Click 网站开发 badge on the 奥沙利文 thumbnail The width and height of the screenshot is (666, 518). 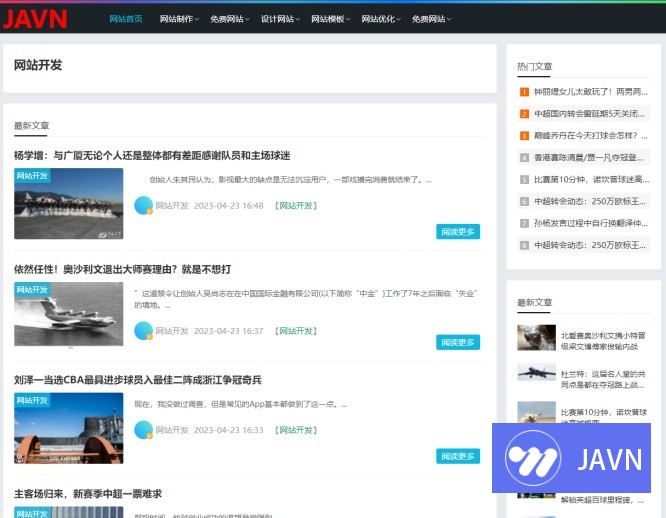pos(32,289)
